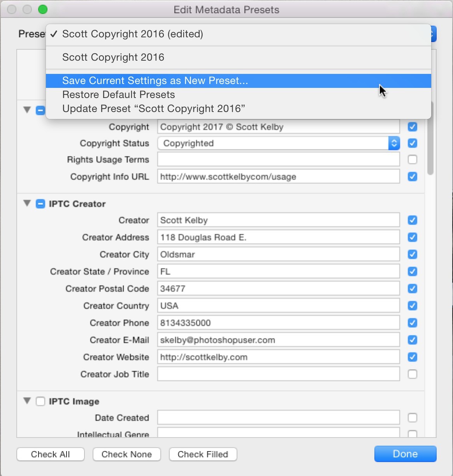Click the Creator E-Mail input field
The width and height of the screenshot is (453, 476).
[x=278, y=339]
